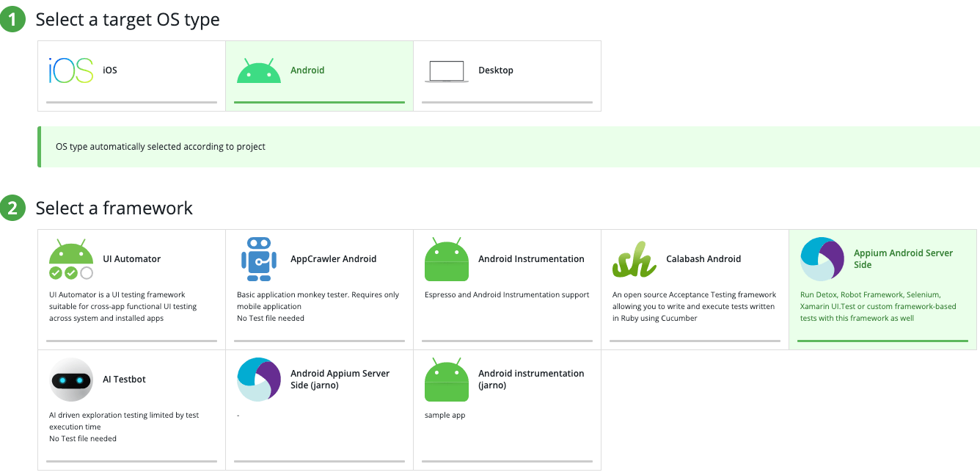
Task: Click 'Espresso and Android Instrumentation support' text
Action: tap(507, 295)
